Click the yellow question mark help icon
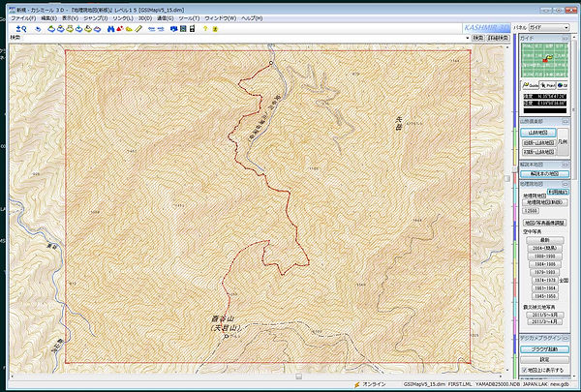 205,29
